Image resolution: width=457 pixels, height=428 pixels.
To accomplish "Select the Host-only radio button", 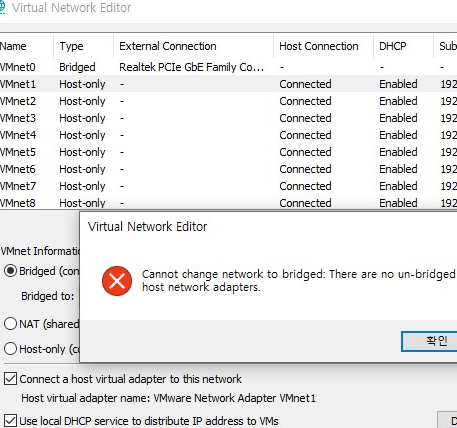I will point(10,349).
